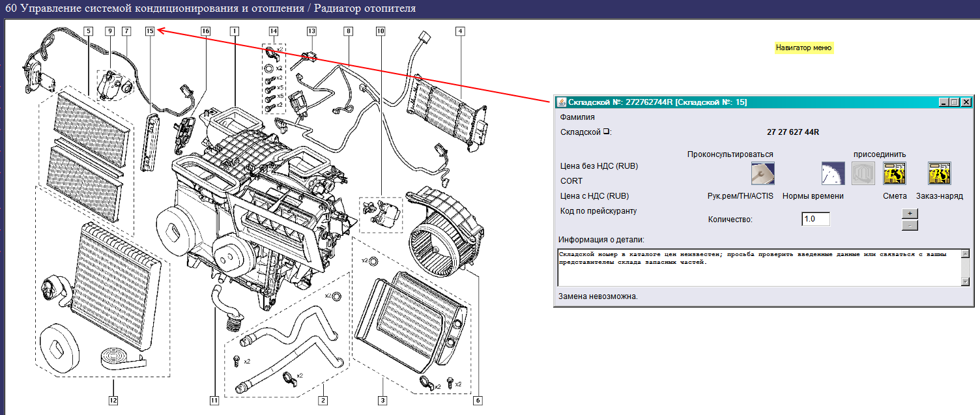
Task: Select callout number 6 in the diagram
Action: tap(478, 401)
